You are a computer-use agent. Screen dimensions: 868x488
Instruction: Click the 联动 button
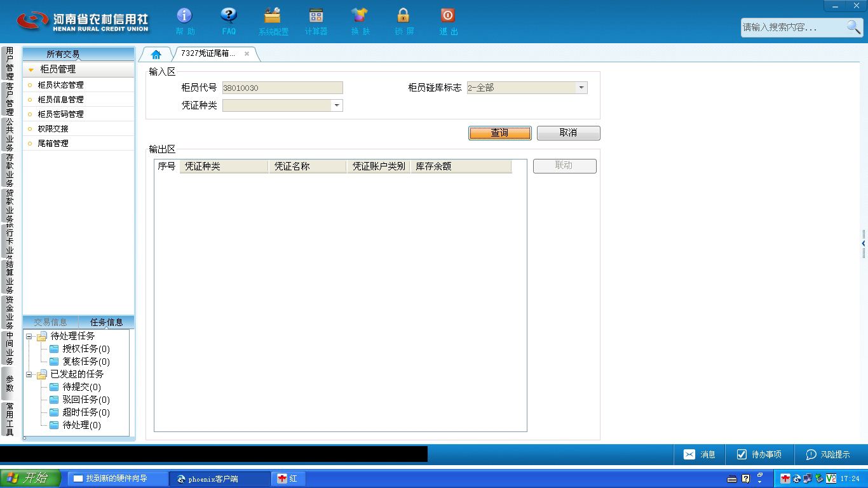564,166
